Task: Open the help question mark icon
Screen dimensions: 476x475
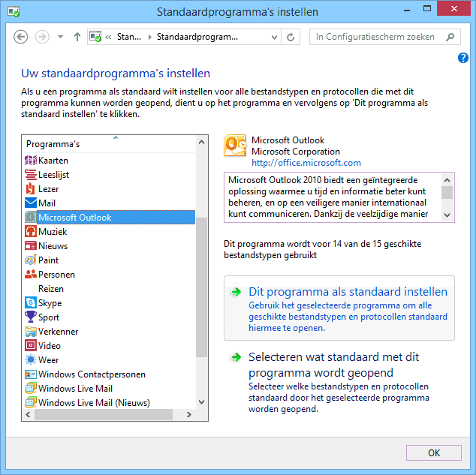Action: tap(463, 58)
